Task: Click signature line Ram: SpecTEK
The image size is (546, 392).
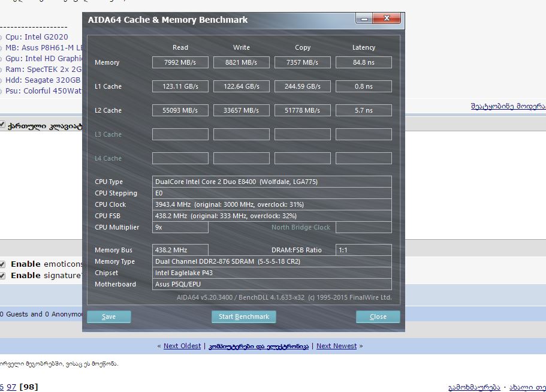Action: click(x=44, y=70)
